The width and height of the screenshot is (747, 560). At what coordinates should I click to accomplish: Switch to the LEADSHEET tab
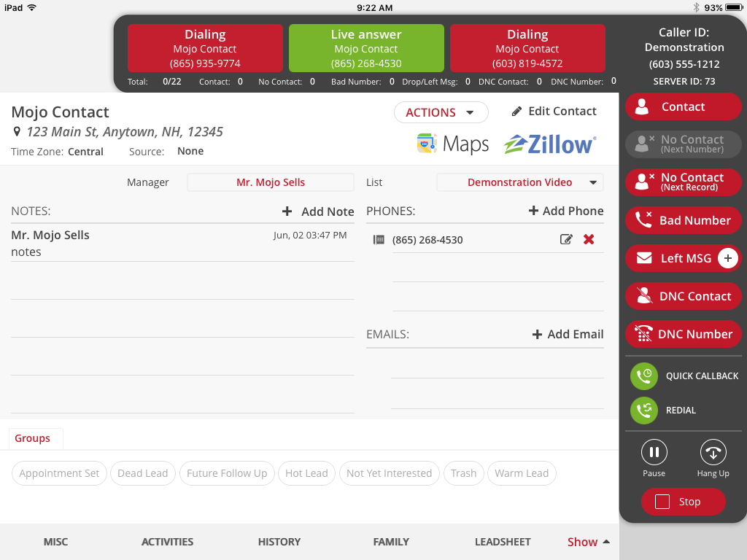pyautogui.click(x=503, y=542)
